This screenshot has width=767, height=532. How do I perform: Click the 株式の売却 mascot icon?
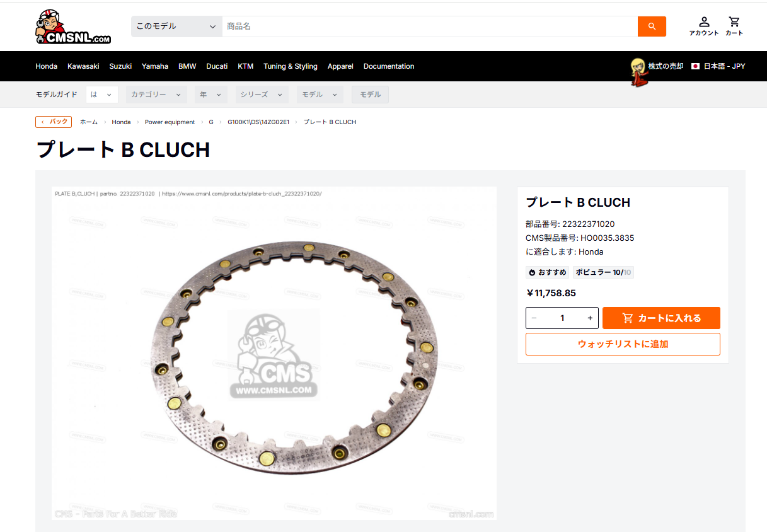(x=638, y=71)
